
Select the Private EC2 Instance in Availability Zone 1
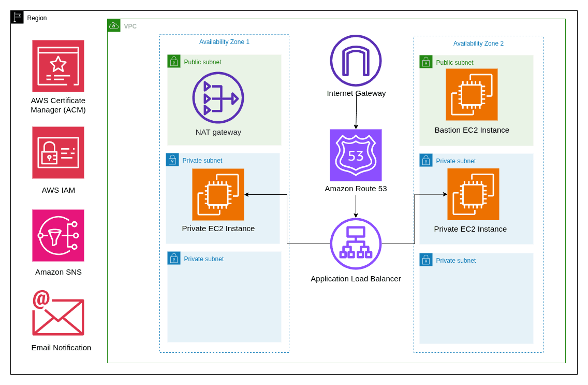click(218, 194)
